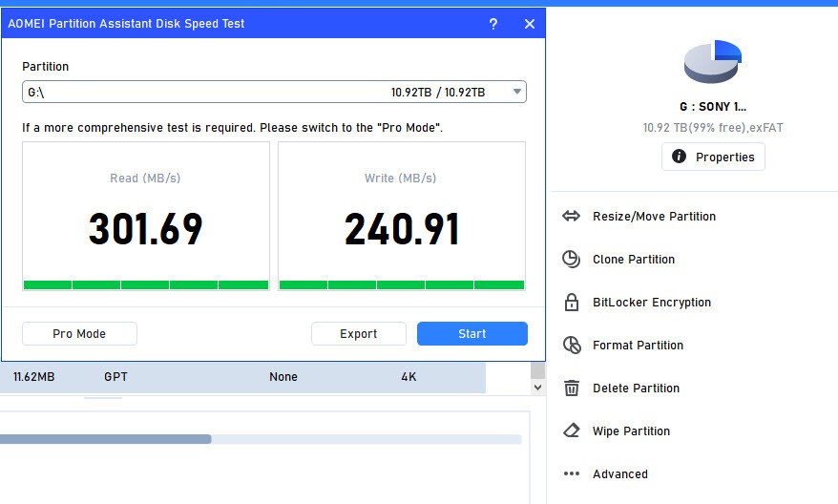
Task: Click the Resize/Move Partition arrows icon
Action: 571,217
